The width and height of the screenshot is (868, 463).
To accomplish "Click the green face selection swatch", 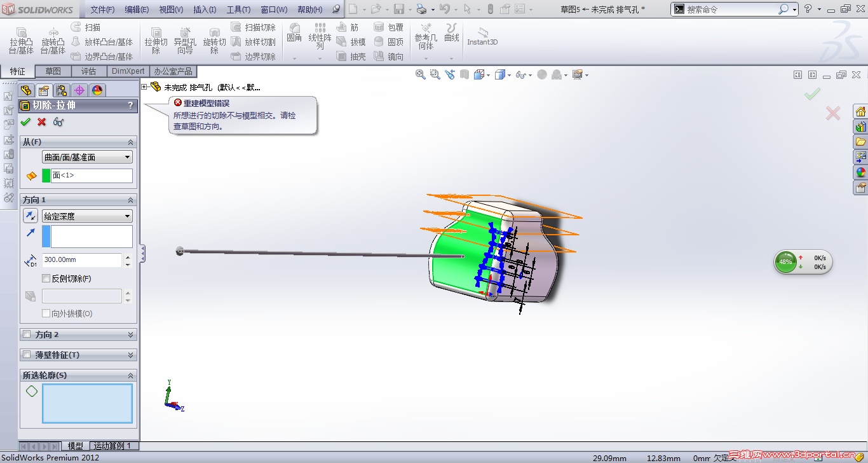I will 46,176.
